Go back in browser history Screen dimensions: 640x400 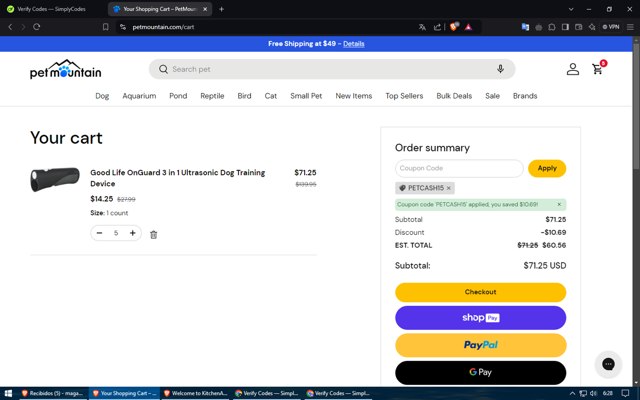point(10,27)
